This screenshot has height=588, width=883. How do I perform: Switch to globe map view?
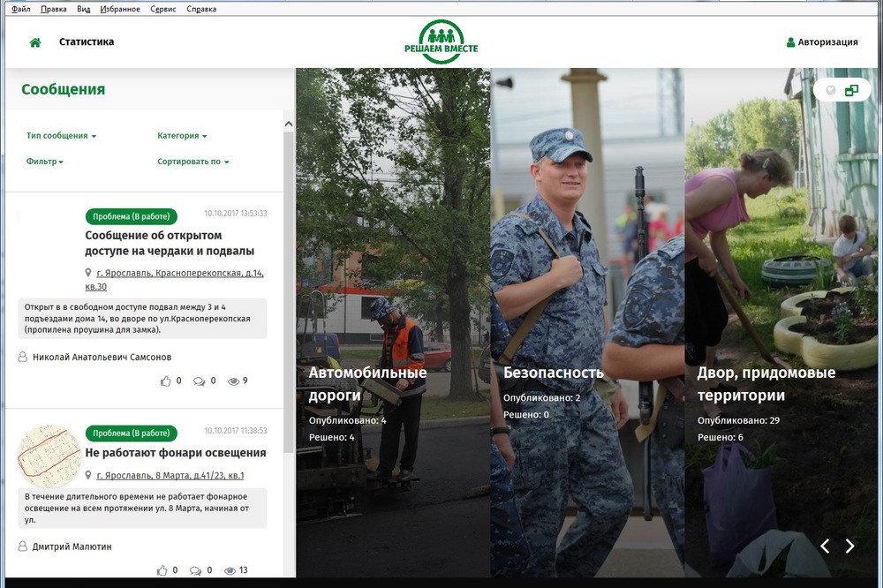tap(831, 90)
